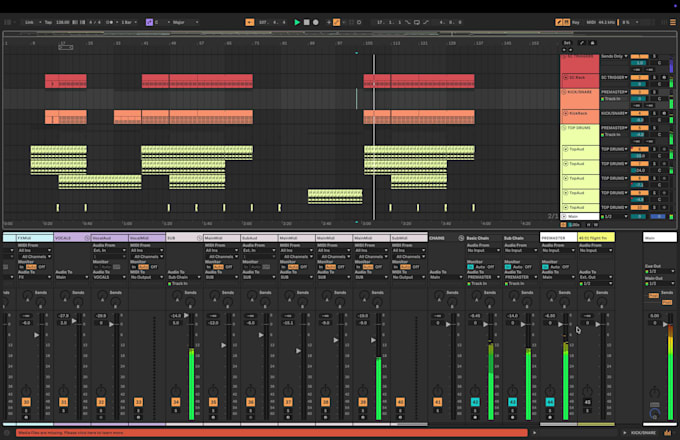Toggle the metronome icon
Image resolution: width=680 pixels, height=440 pixels.
coord(110,22)
